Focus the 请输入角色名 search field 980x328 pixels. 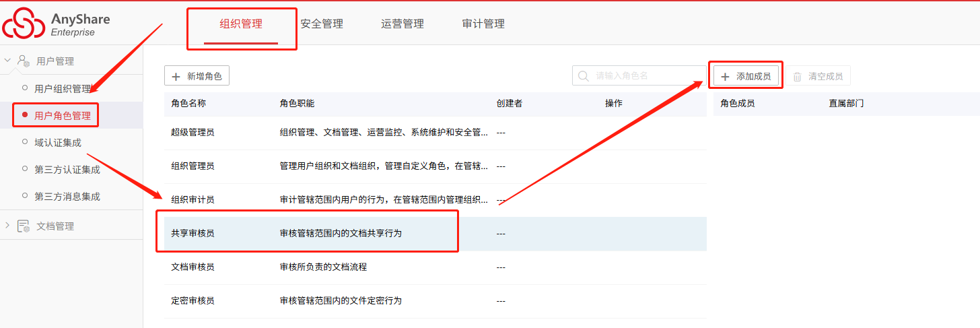(639, 75)
